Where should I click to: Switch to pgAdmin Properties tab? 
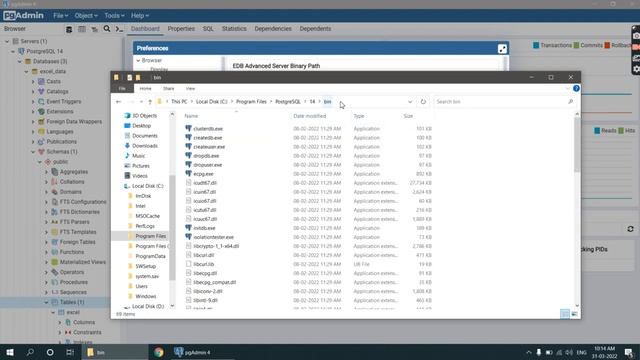click(181, 29)
